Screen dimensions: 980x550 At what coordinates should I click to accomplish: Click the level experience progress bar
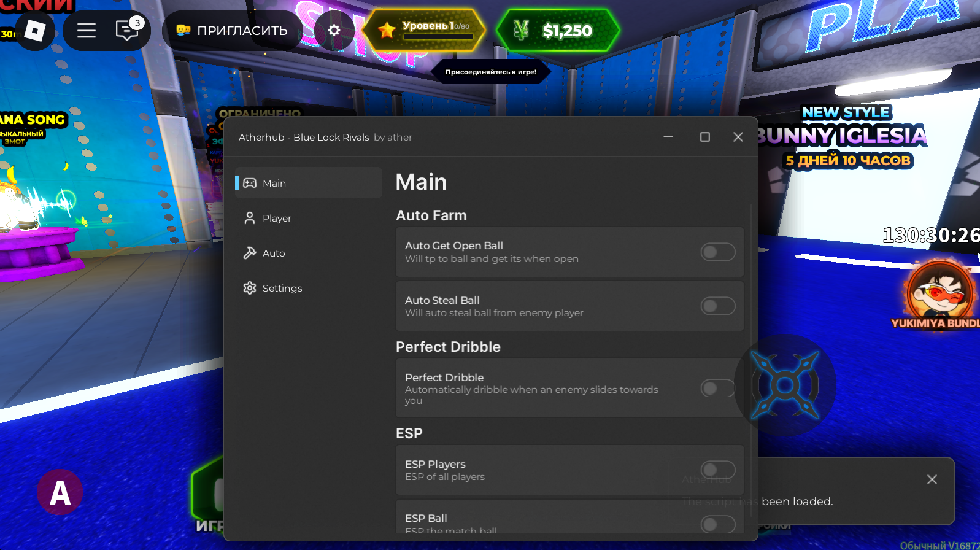pyautogui.click(x=438, y=37)
